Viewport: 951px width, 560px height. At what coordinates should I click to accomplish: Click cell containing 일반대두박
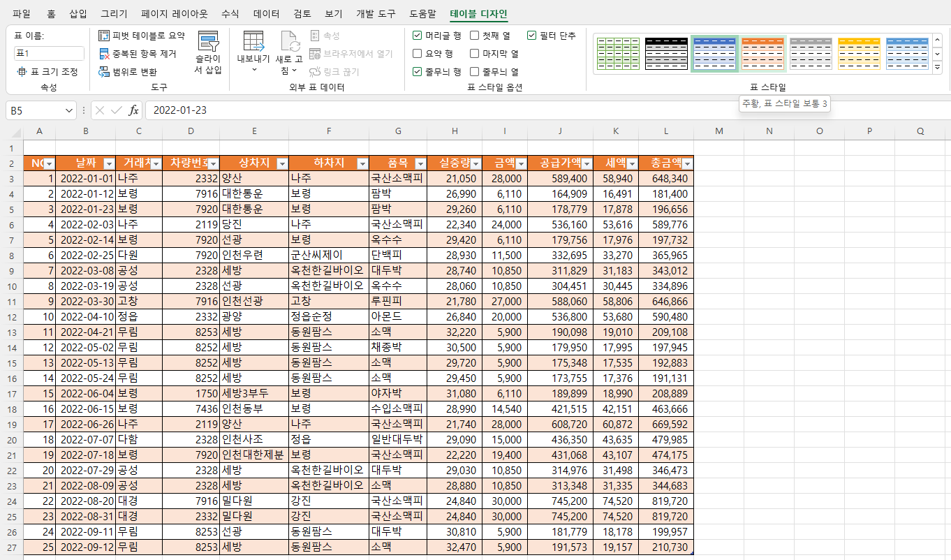coord(398,439)
